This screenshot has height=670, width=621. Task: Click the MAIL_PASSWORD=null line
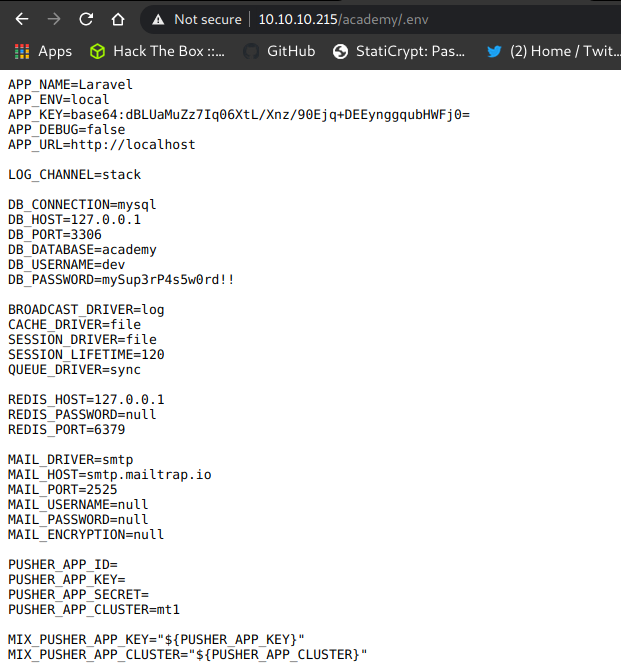pyautogui.click(x=78, y=519)
